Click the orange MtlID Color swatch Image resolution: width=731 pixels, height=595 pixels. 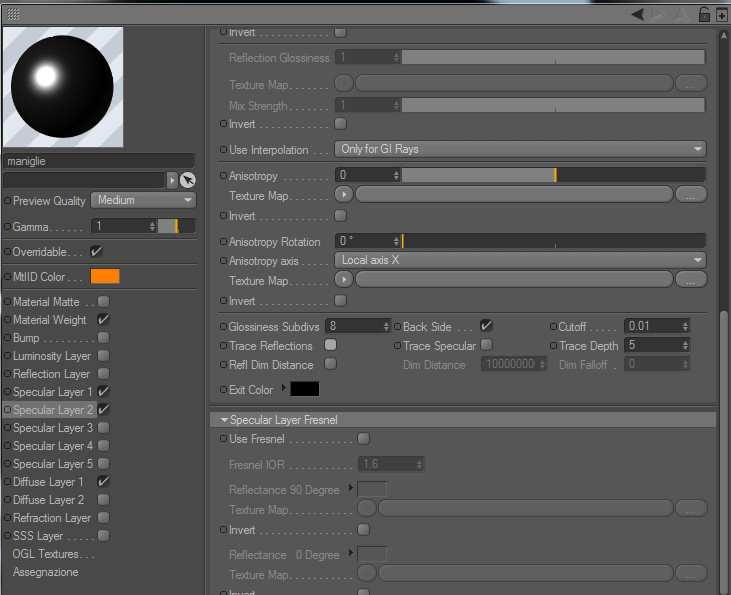105,276
